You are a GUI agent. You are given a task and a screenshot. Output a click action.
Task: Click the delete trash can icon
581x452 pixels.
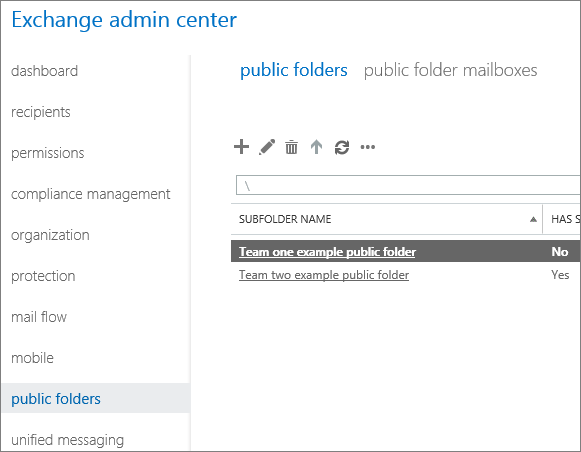(x=291, y=147)
